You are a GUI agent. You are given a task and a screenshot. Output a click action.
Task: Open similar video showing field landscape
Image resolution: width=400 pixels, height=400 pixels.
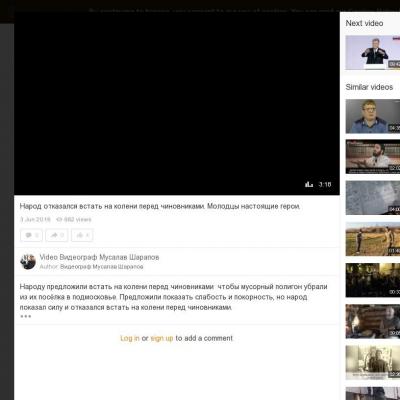click(x=373, y=239)
